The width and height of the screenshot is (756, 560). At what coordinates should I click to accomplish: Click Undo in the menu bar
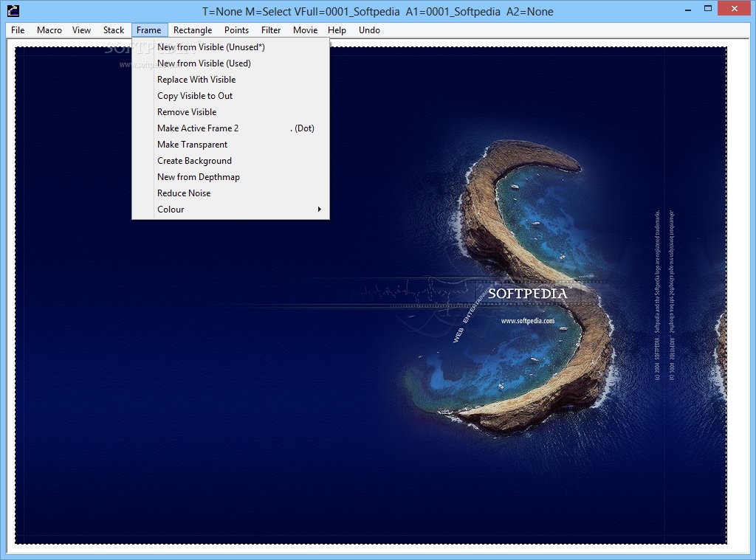point(369,30)
